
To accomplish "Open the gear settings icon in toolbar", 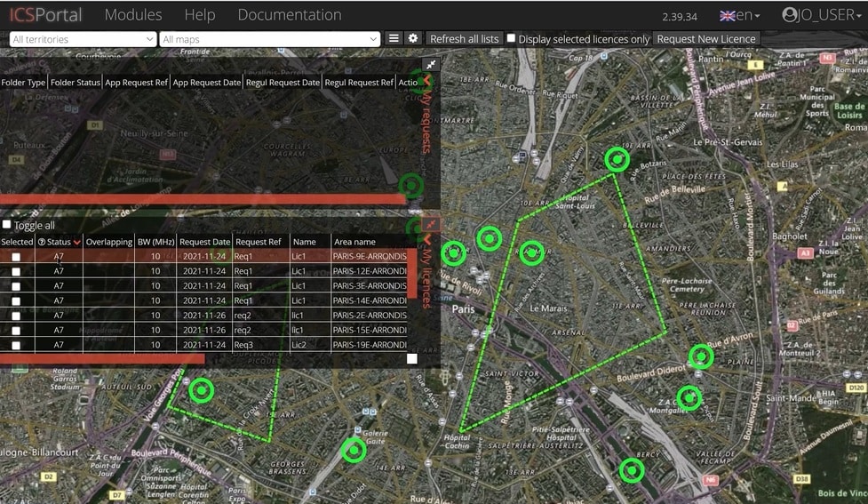I will [413, 38].
